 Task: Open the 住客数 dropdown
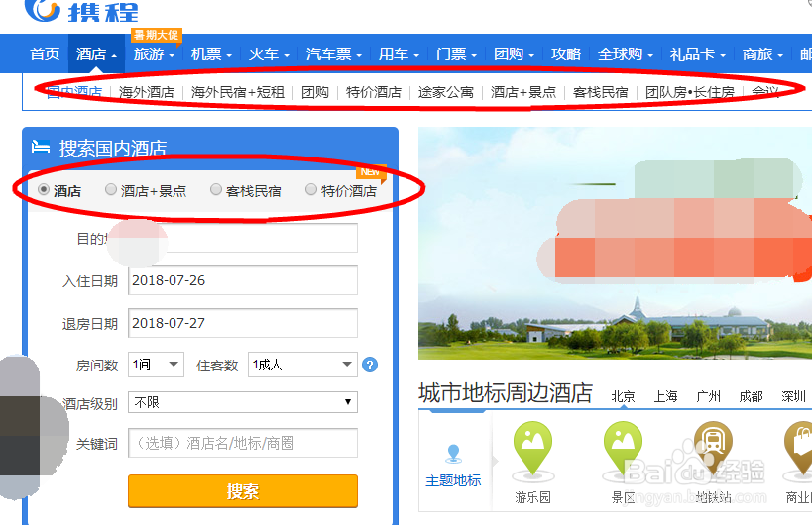(x=303, y=365)
